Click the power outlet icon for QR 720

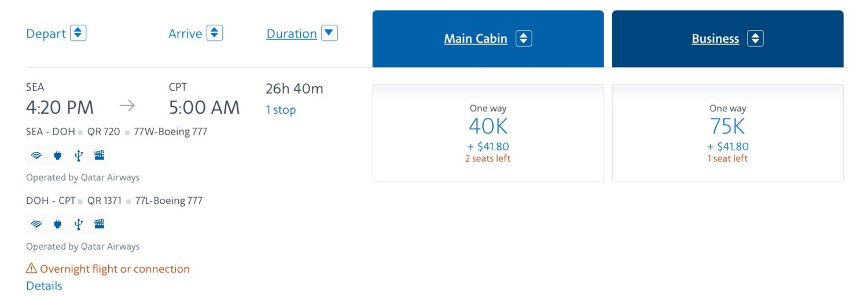tap(57, 155)
